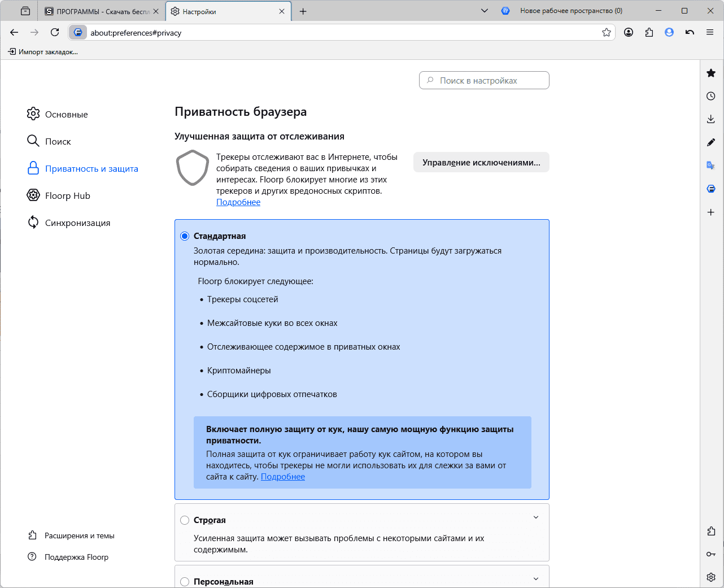Open the Подробнее link about cookie protection
Screen dimensions: 724x588
[x=283, y=477]
